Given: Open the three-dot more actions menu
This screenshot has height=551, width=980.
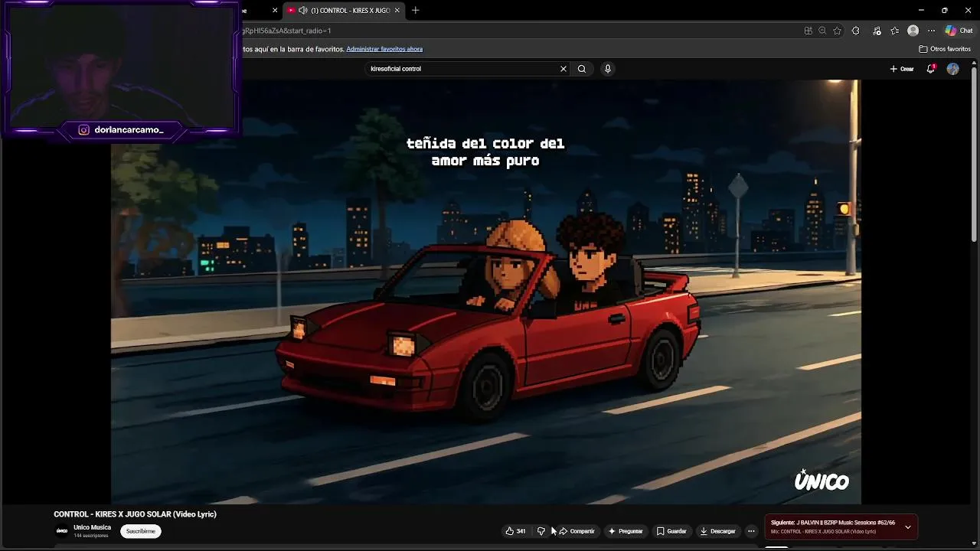Looking at the screenshot, I should coord(751,531).
